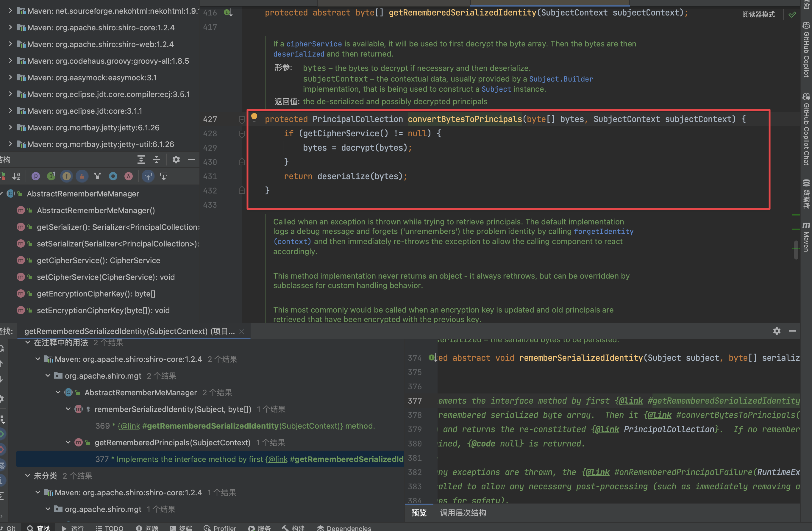Open Maven side panel
Viewport: 812px width, 531px height.
tap(806, 237)
